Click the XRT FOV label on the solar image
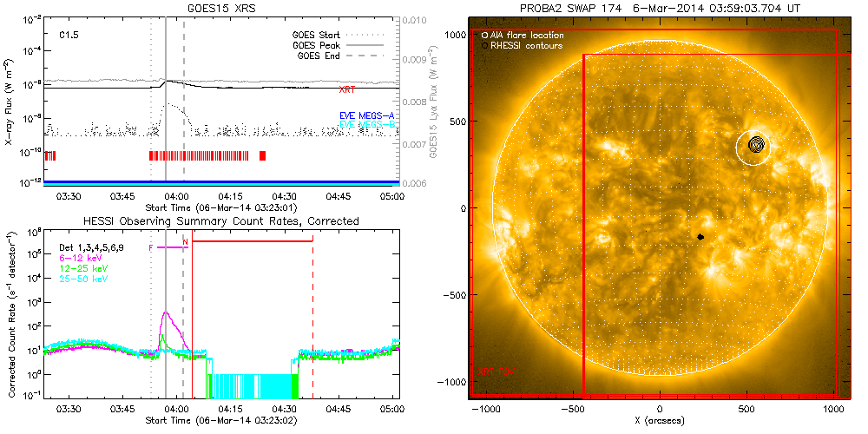This screenshot has height=434, width=868. click(x=493, y=372)
